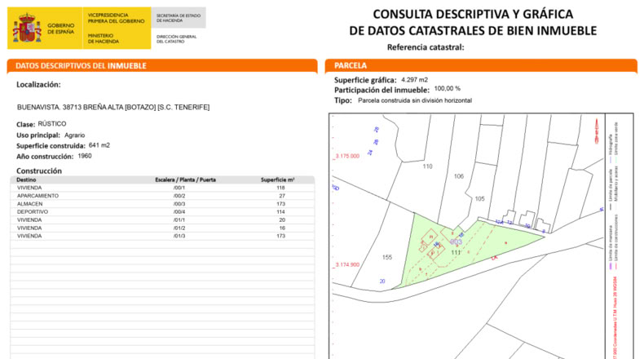Click the 'Año construcción:' label
This screenshot has width=644, height=359.
click(45, 157)
